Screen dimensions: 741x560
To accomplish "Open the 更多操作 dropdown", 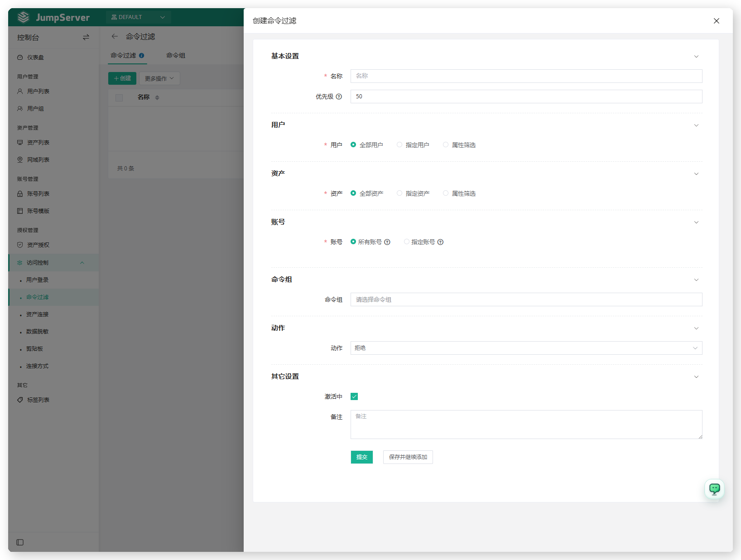I will pos(159,78).
